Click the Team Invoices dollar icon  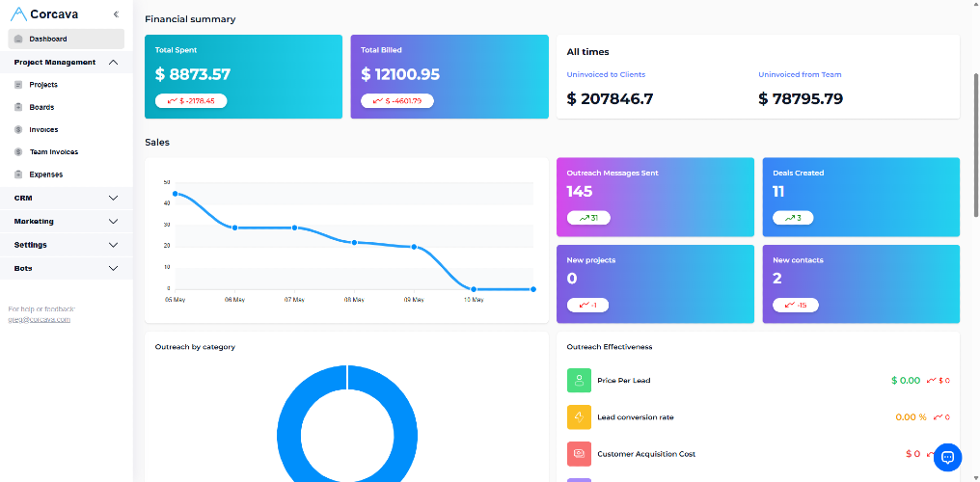18,151
